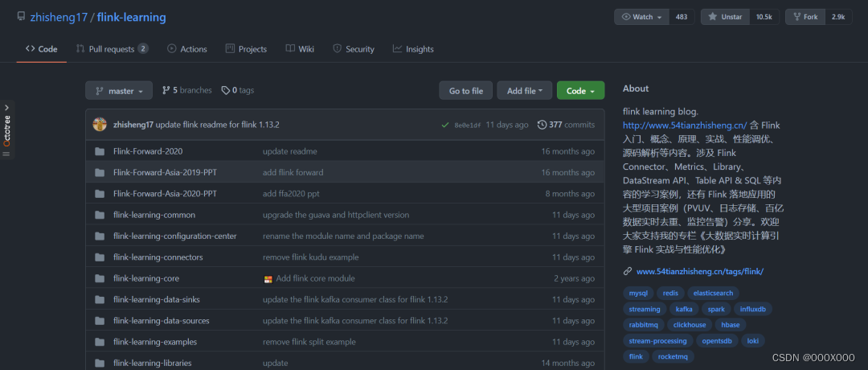The image size is (868, 370).
Task: Open the Flink-Forward-Asia-2019-PPT folder
Action: point(165,172)
